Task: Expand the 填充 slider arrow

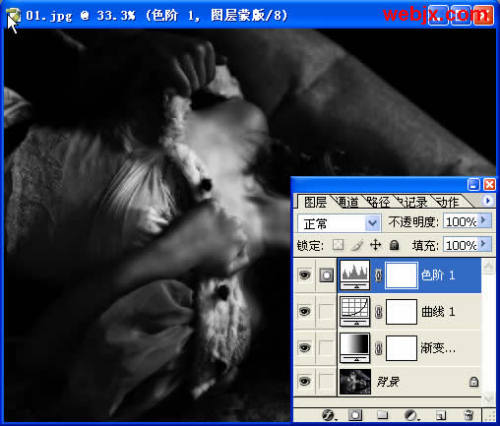Action: click(x=484, y=245)
